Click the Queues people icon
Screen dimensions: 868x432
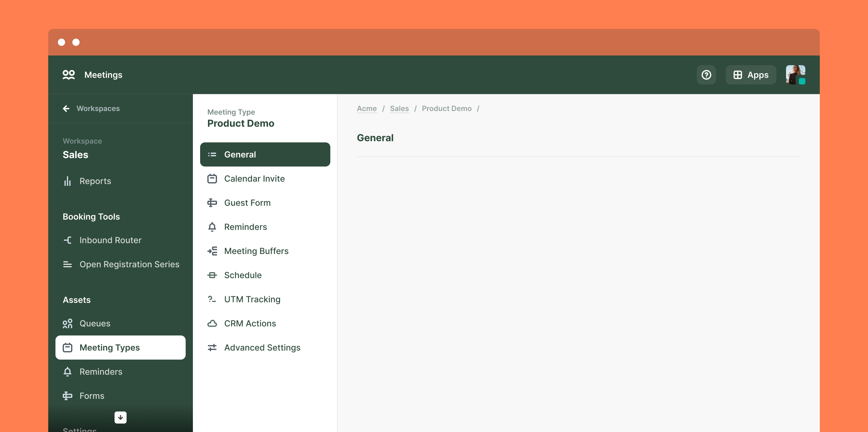point(68,323)
